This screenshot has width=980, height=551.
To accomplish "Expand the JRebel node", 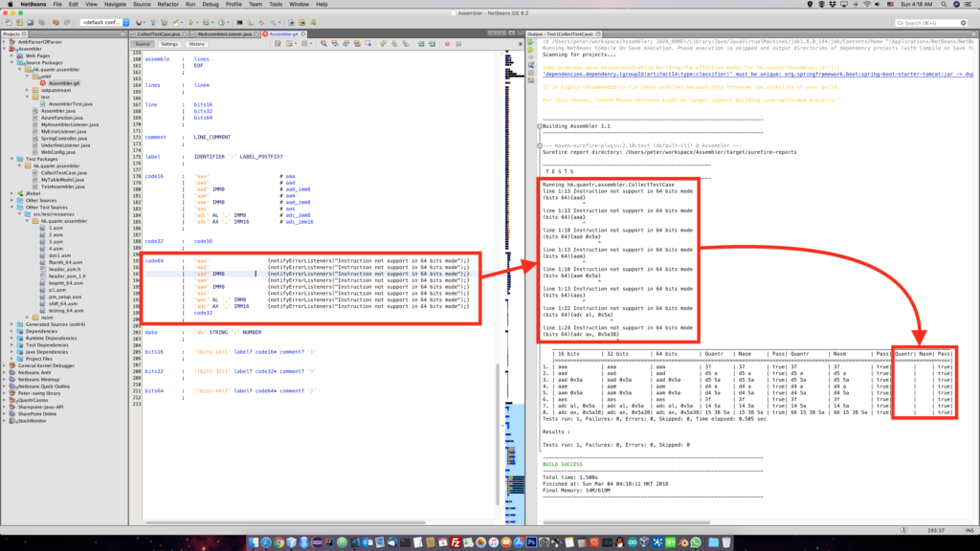I will coord(11,193).
